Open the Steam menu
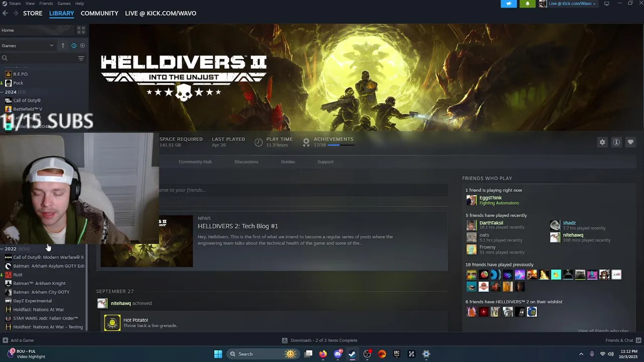This screenshot has height=362, width=644. coord(15,4)
